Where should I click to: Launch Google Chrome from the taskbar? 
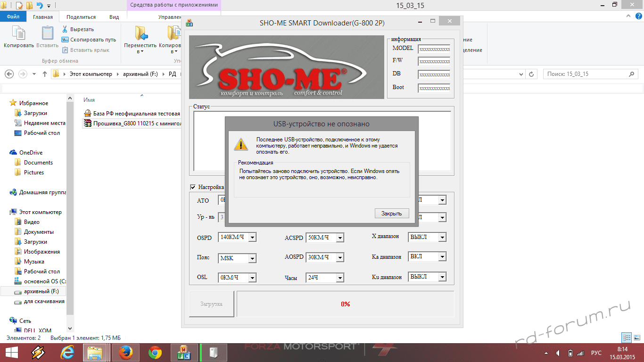155,353
